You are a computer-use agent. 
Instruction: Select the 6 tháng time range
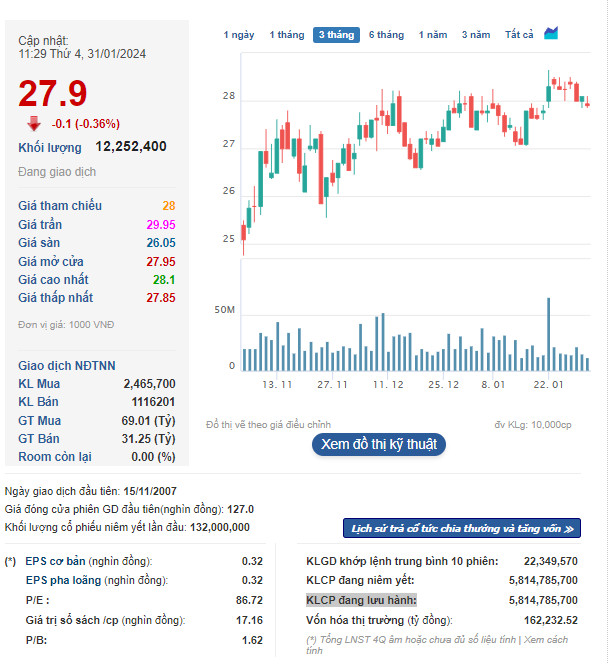(x=386, y=35)
